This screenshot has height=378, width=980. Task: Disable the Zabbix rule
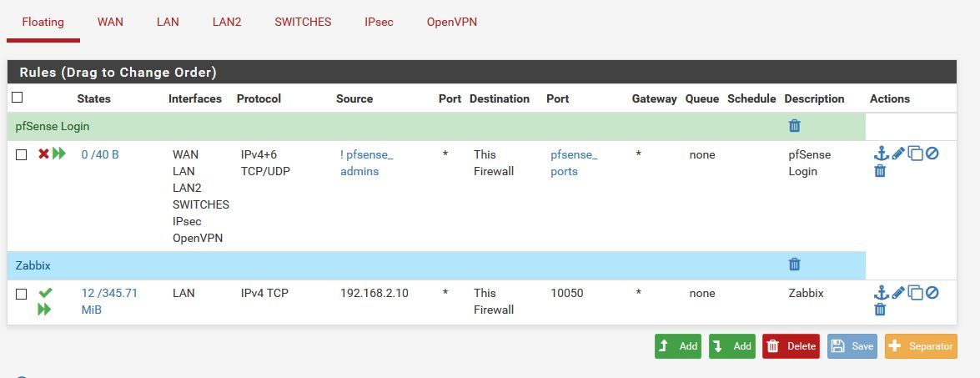(x=932, y=292)
